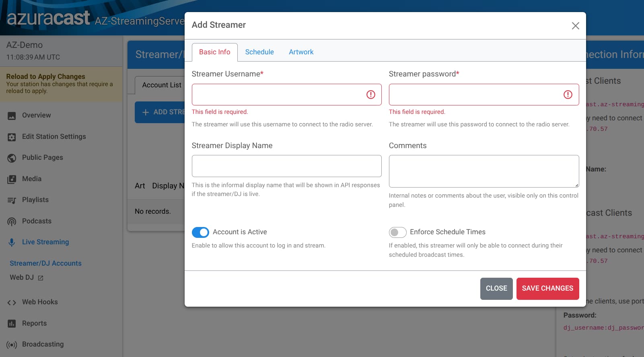Click the Broadcasting signal icon

(12, 345)
